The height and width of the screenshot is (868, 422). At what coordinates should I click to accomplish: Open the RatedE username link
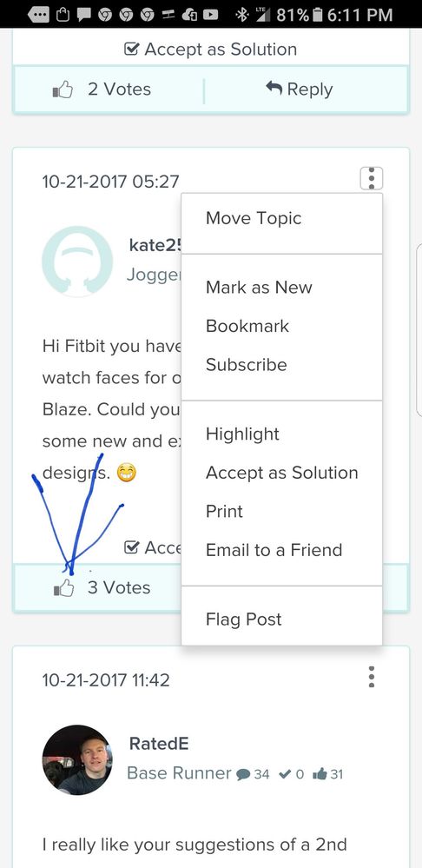(159, 744)
